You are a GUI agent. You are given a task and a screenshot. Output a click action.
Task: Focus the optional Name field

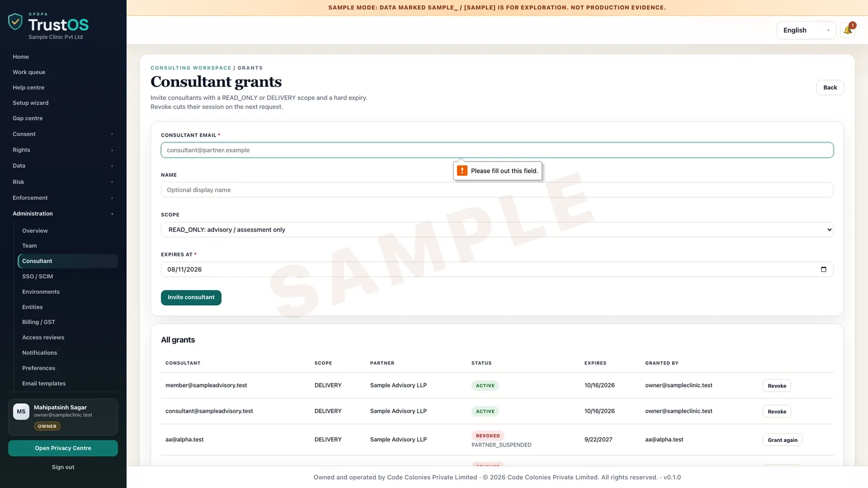[497, 190]
